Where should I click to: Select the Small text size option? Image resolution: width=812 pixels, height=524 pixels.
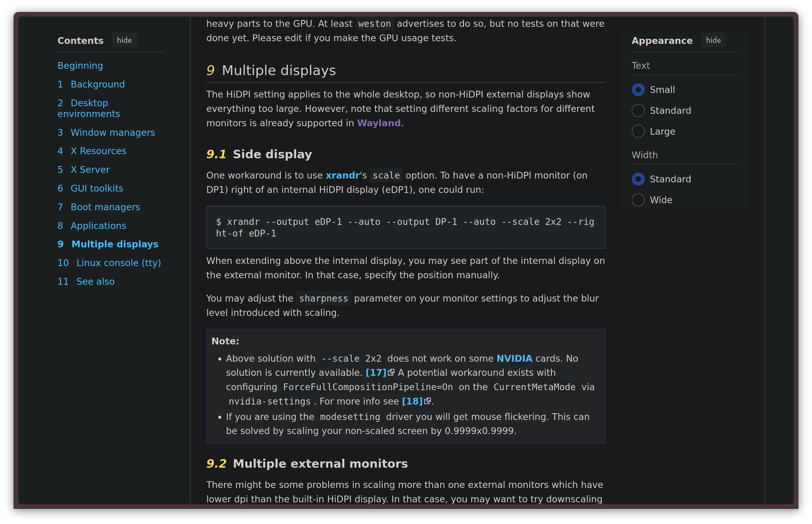click(638, 90)
